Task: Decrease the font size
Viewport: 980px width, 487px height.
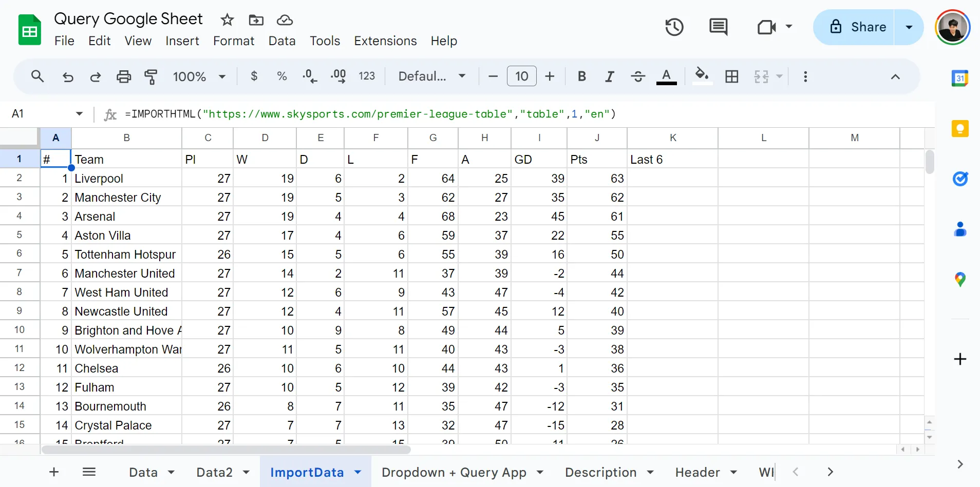Action: tap(493, 76)
